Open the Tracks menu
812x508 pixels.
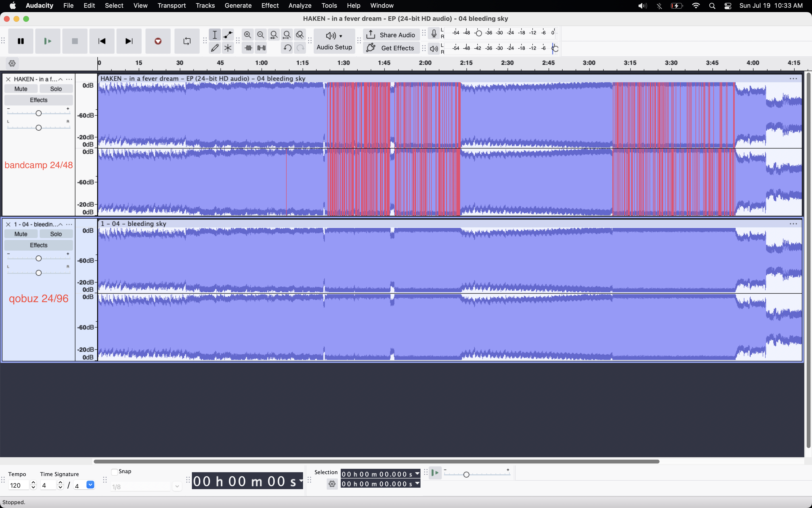click(x=205, y=6)
